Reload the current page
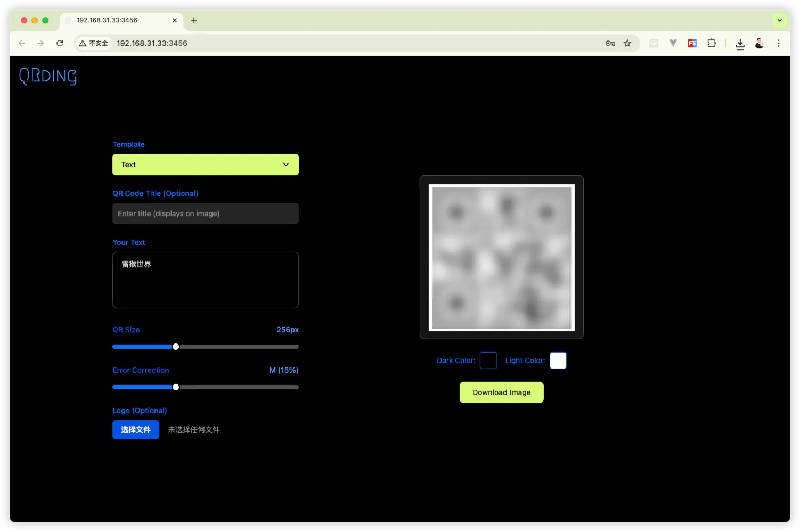Viewport: 800px width, 532px height. pos(60,43)
